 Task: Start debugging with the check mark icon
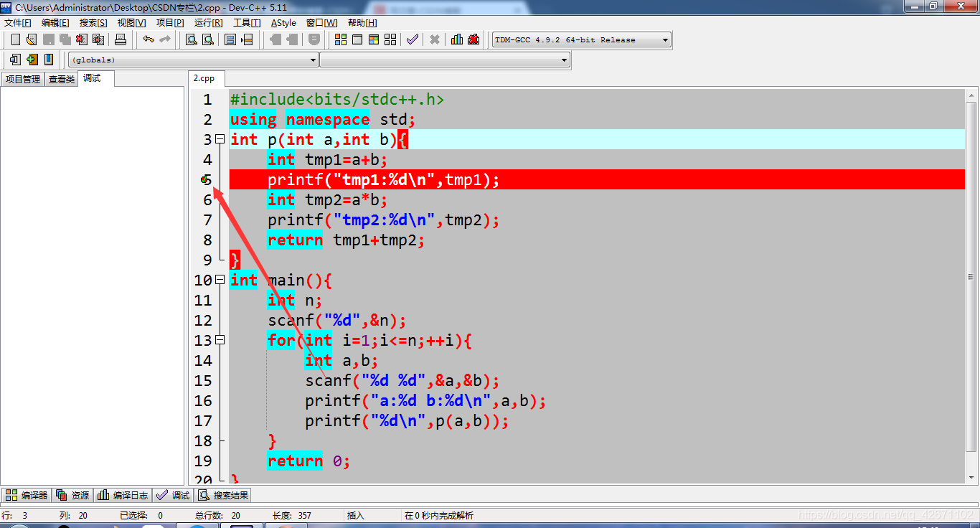click(413, 39)
